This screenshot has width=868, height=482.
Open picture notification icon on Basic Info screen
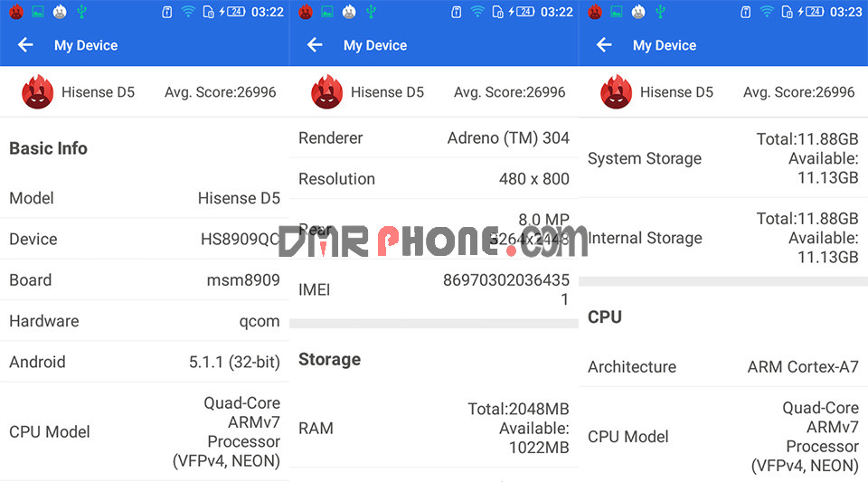pyautogui.click(x=38, y=12)
